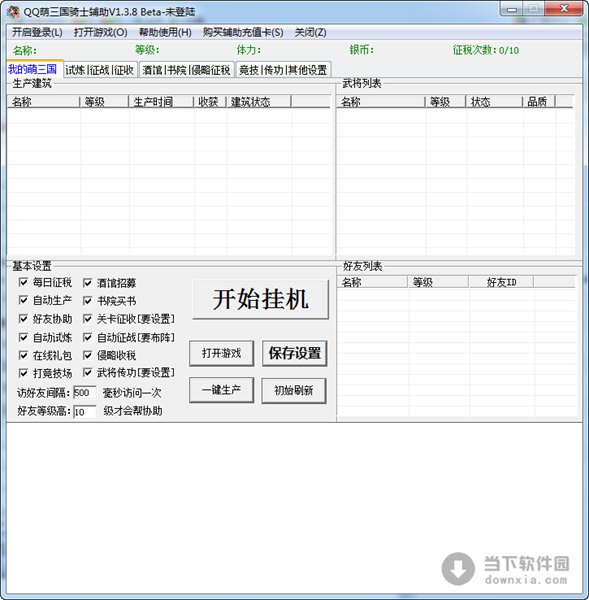This screenshot has height=600, width=589.
Task: Switch to the 竞技|传功|其他设置 tab
Action: pos(283,70)
